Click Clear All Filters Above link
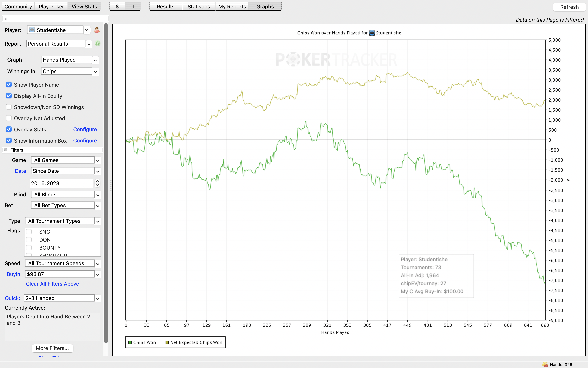 [53, 284]
